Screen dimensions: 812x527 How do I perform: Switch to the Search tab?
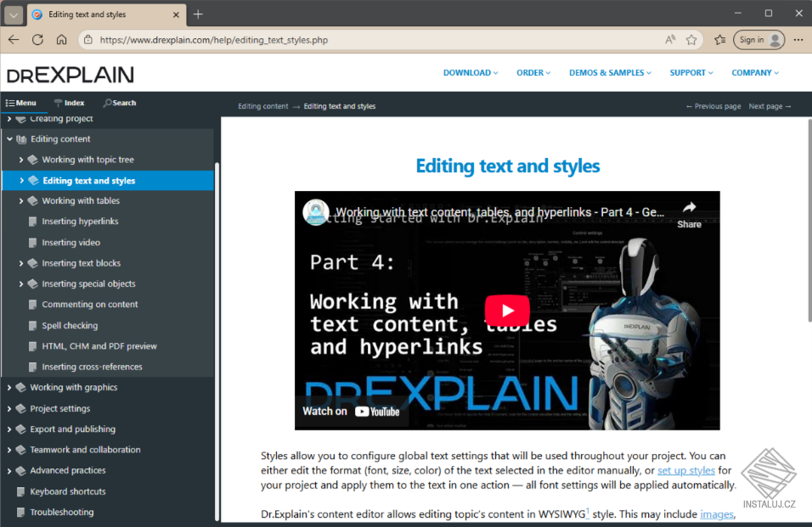(x=120, y=103)
